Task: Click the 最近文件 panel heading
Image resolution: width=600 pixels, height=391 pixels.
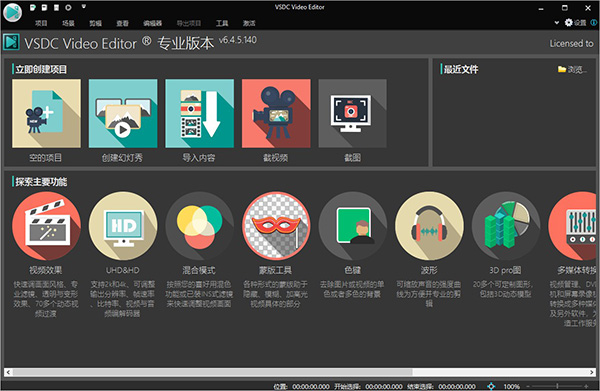Action: [x=461, y=69]
